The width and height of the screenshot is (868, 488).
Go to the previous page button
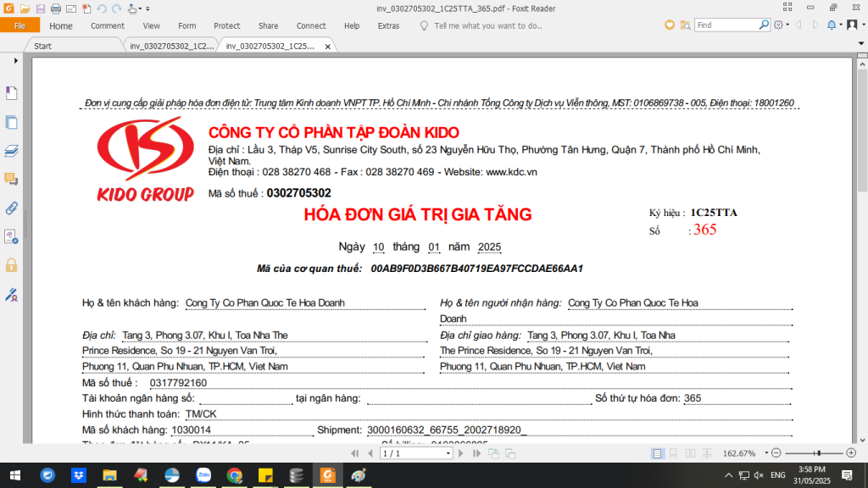point(371,453)
